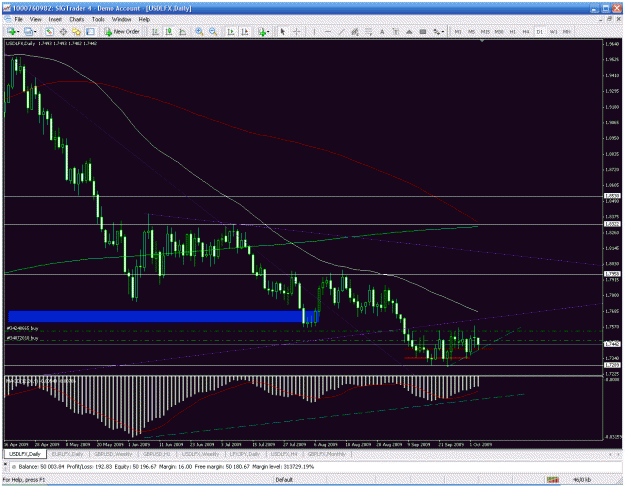
Task: Switch to M5 timeframe
Action: (472, 31)
